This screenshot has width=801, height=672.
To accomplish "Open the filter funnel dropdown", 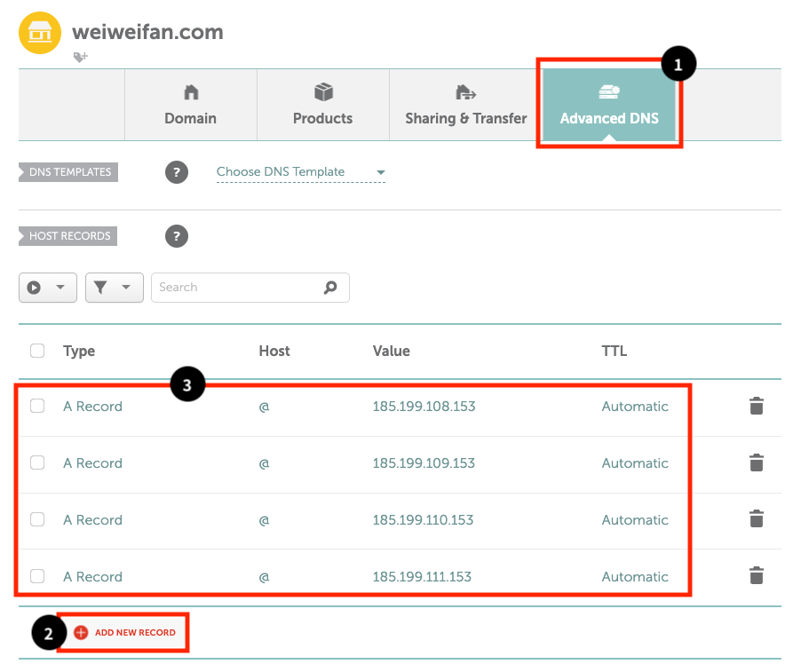I will click(x=114, y=288).
